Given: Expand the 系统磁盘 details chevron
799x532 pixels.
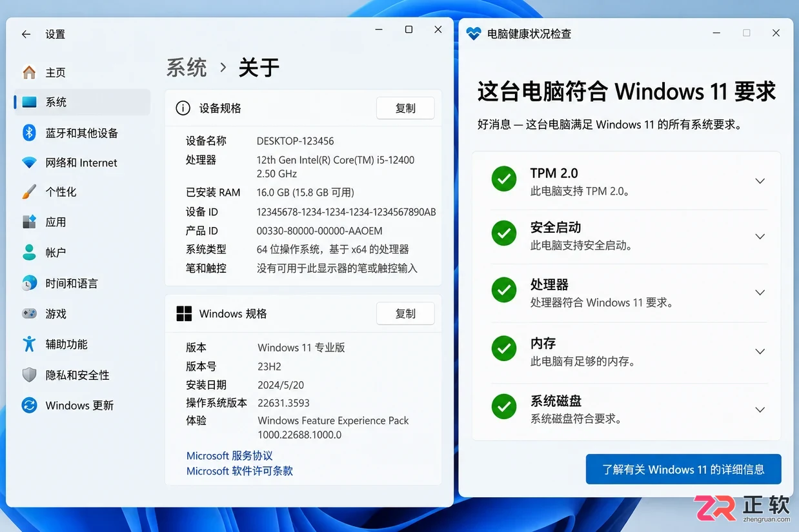Looking at the screenshot, I should coord(760,409).
